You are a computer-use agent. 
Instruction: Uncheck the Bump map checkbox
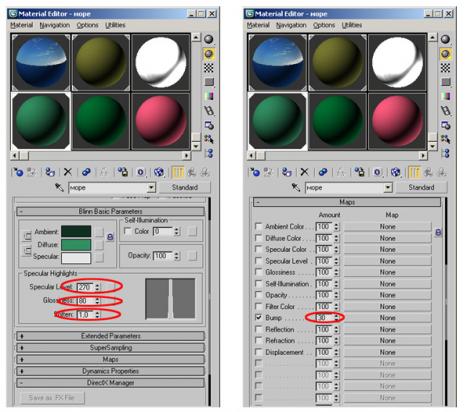(258, 317)
